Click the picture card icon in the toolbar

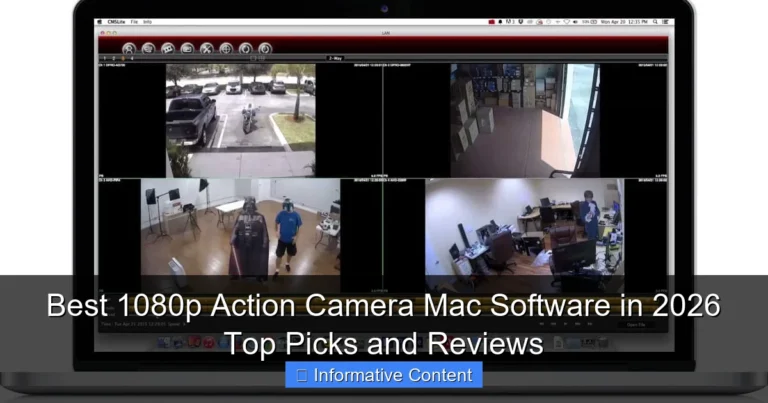[187, 48]
